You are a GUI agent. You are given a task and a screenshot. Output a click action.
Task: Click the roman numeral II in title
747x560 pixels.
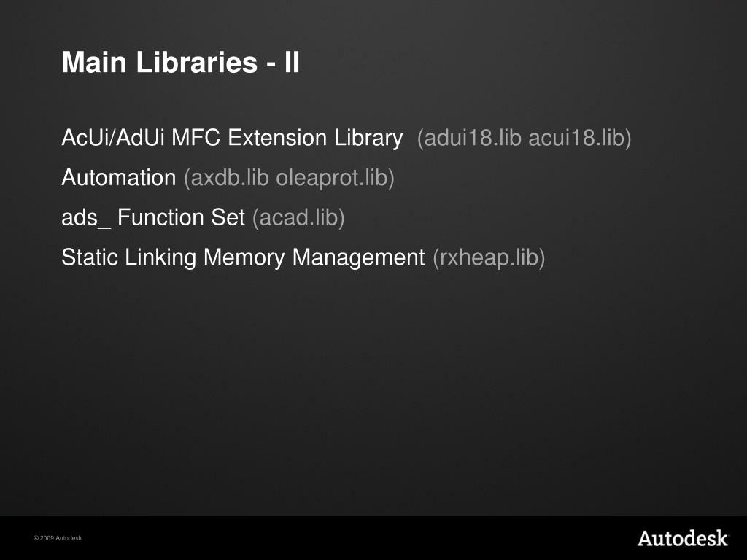pyautogui.click(x=292, y=62)
